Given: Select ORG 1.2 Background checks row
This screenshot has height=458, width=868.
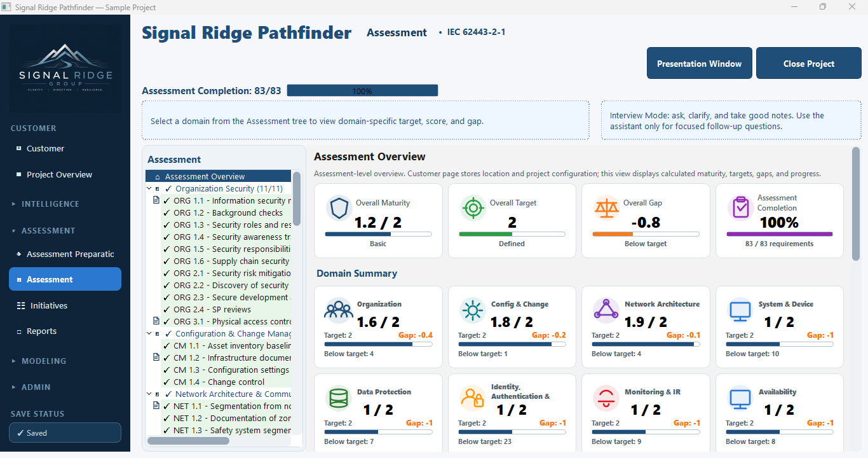Looking at the screenshot, I should pos(227,213).
